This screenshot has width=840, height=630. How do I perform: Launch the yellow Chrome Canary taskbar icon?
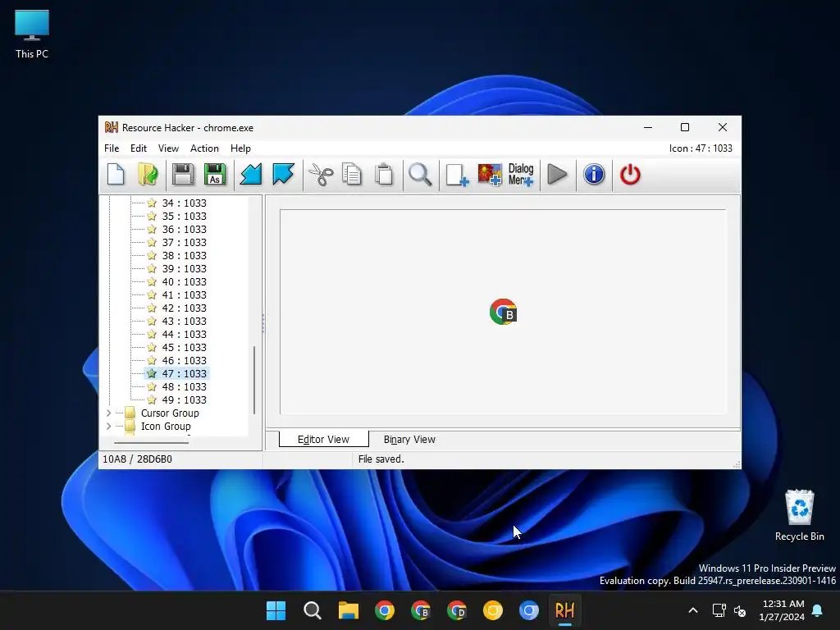point(493,610)
